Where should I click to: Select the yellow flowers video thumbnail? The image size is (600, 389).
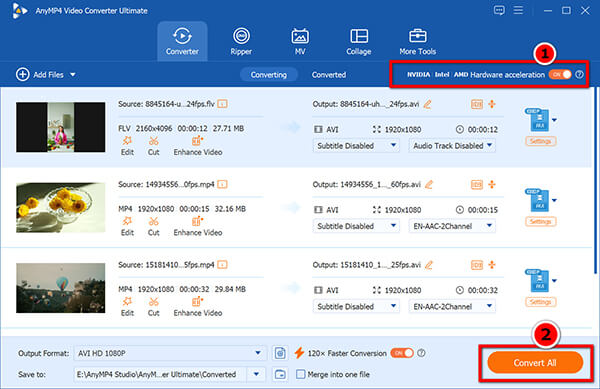pos(60,207)
